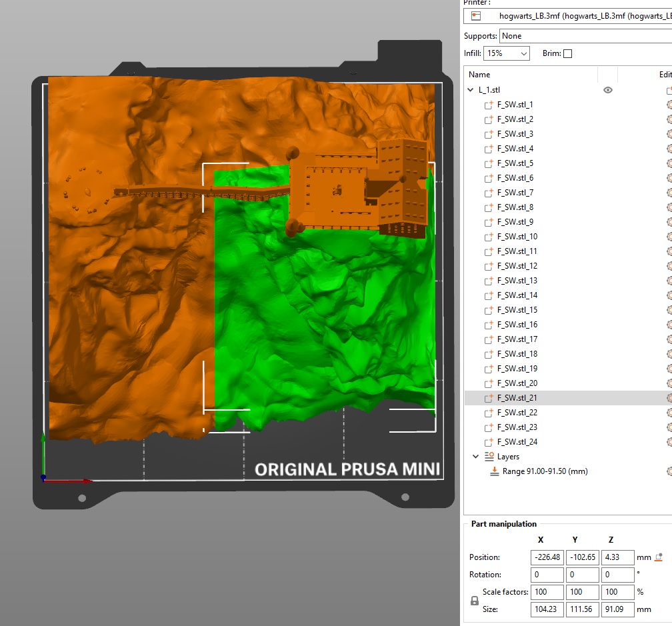Select part F_SW.stl_22 in list
Image resolution: width=672 pixels, height=626 pixels.
(x=568, y=413)
